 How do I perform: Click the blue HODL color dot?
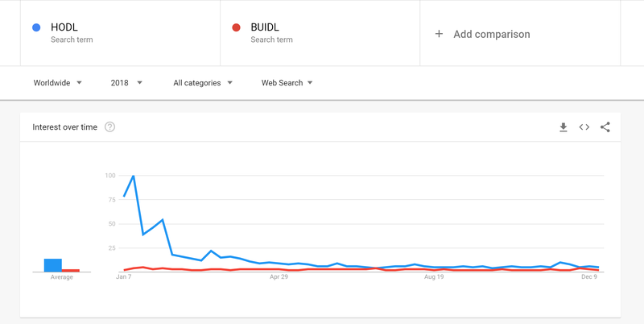point(35,28)
